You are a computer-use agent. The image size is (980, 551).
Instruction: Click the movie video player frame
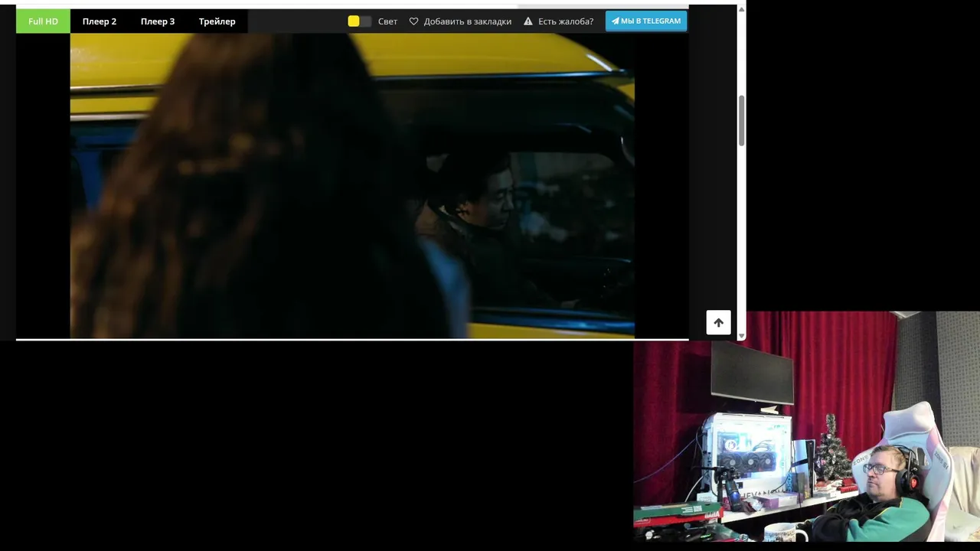click(x=352, y=186)
